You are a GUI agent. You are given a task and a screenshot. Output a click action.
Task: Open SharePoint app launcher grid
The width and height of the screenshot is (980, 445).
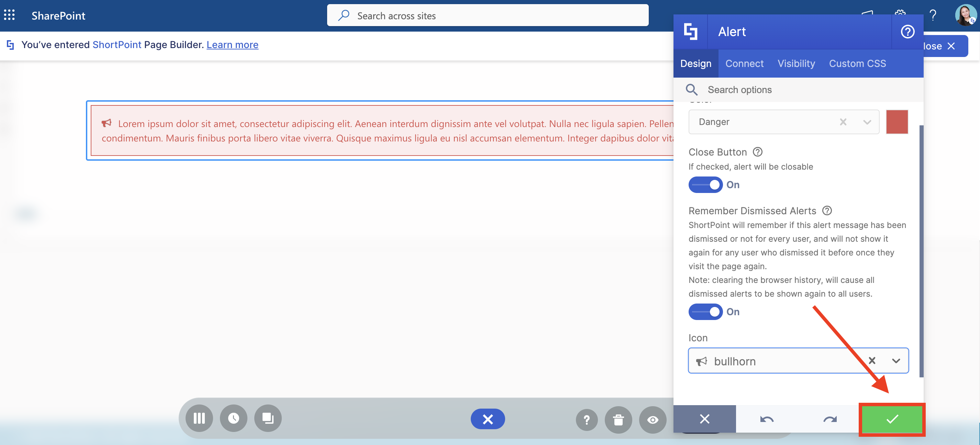click(x=10, y=15)
